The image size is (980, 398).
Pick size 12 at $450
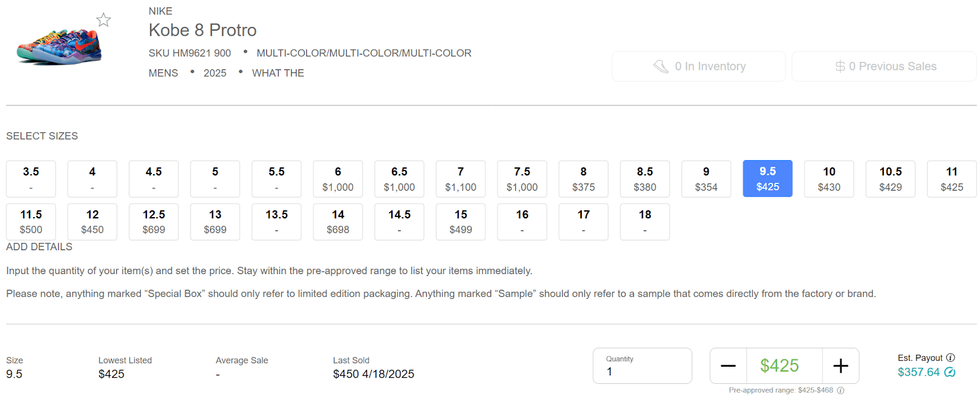[x=92, y=222]
